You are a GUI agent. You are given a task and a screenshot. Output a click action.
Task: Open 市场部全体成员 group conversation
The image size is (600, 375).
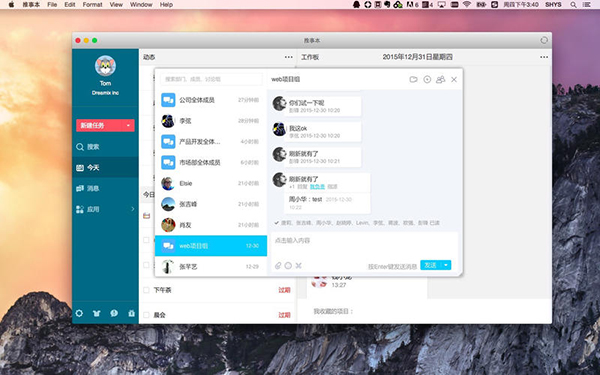pyautogui.click(x=211, y=162)
